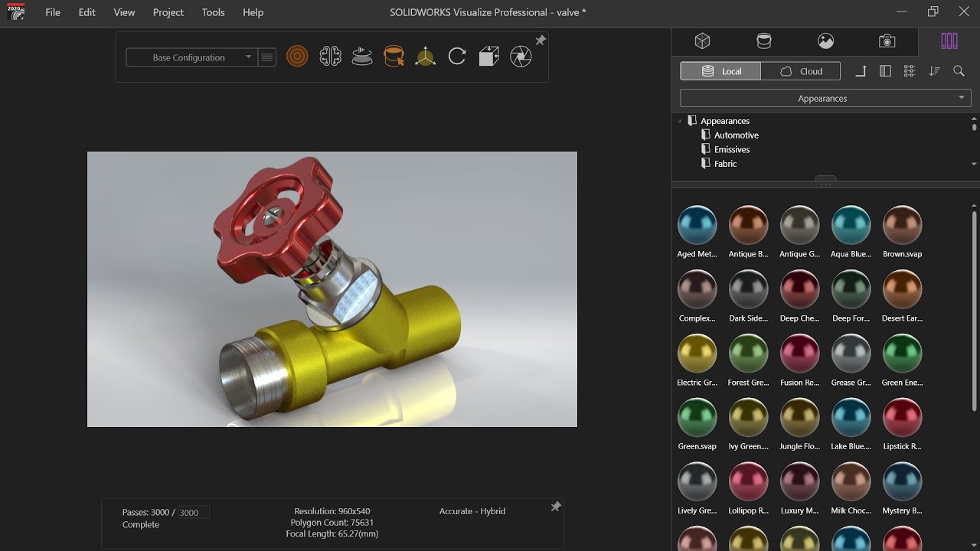Open the Tools menu
The width and height of the screenshot is (980, 551).
pyautogui.click(x=214, y=12)
